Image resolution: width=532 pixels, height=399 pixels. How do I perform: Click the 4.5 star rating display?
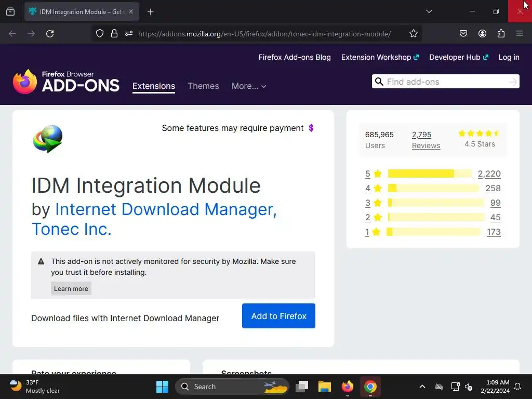coord(480,139)
